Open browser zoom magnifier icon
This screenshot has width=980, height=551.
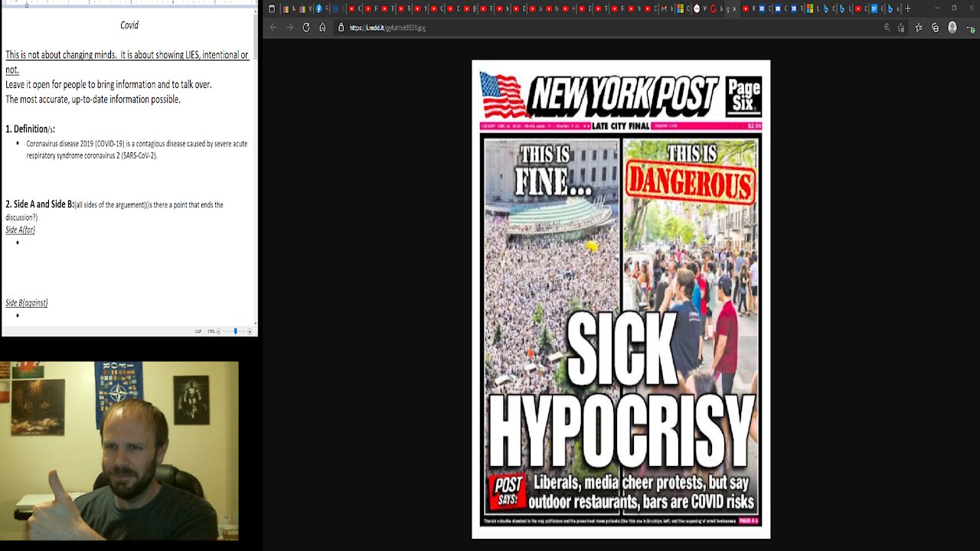(887, 28)
